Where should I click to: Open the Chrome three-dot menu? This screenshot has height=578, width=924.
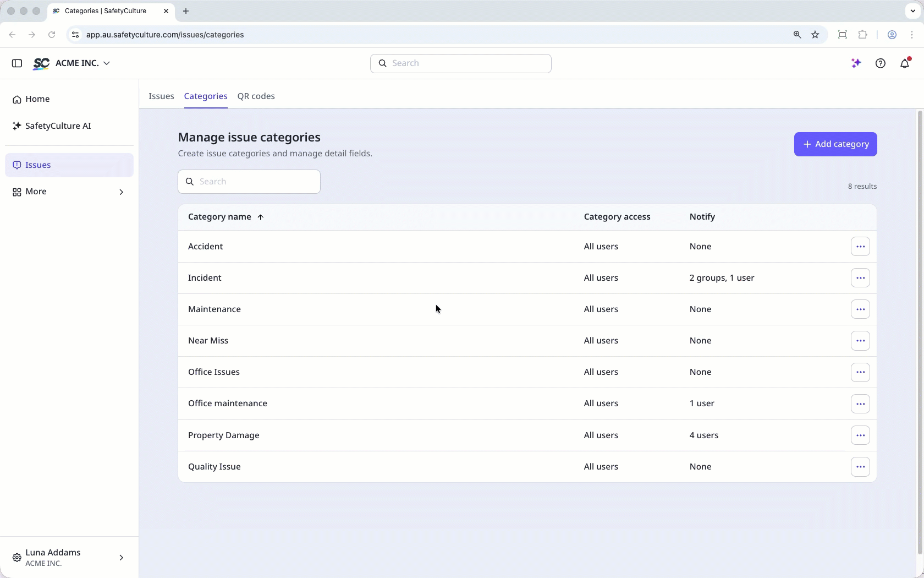coord(912,35)
